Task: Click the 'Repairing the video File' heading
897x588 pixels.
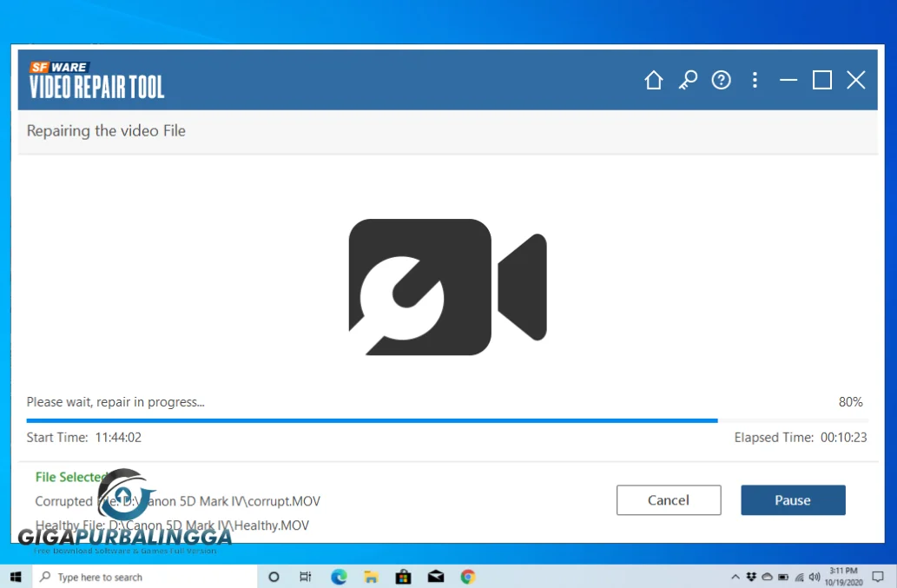Action: point(107,131)
